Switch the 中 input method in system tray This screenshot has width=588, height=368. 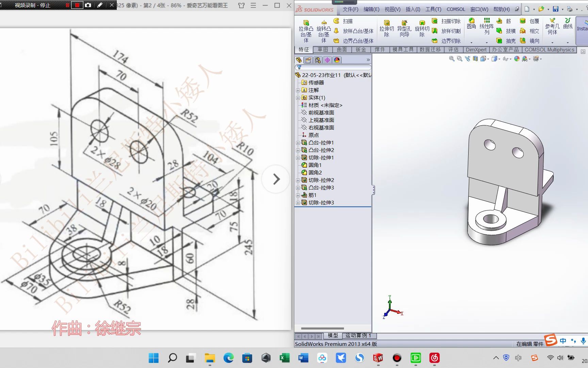[x=563, y=340]
